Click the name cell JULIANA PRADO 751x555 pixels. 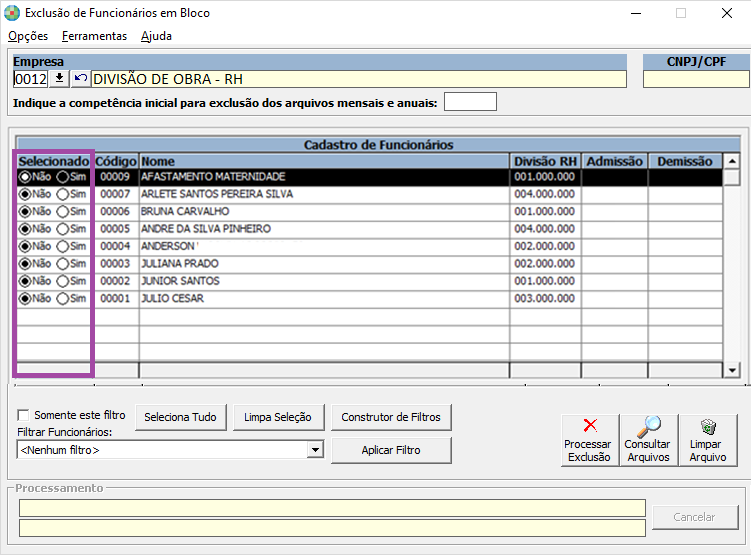pyautogui.click(x=324, y=263)
